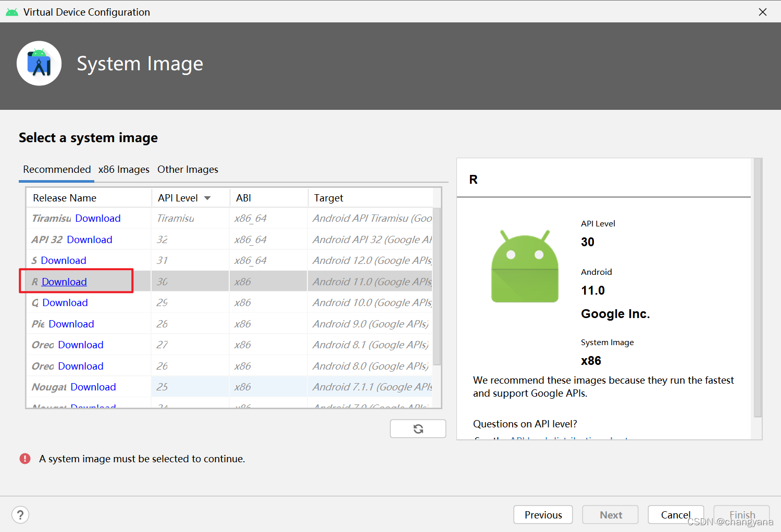Select 'Android 9.0 (Google APIs)' target cell
The height and width of the screenshot is (532, 781).
370,324
